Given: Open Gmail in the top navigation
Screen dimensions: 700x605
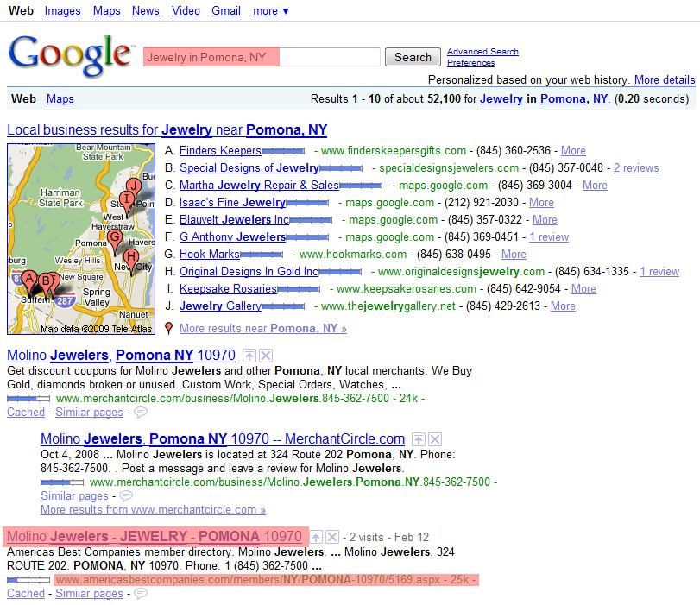Looking at the screenshot, I should click(226, 11).
